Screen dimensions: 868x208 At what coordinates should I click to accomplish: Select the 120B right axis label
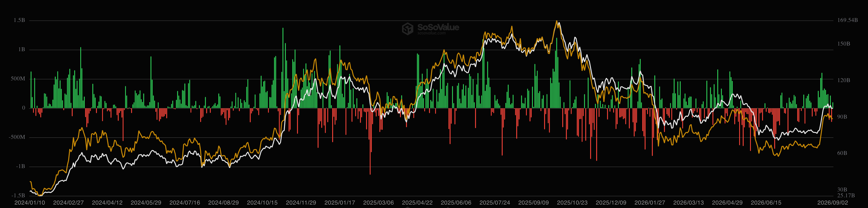844,80
